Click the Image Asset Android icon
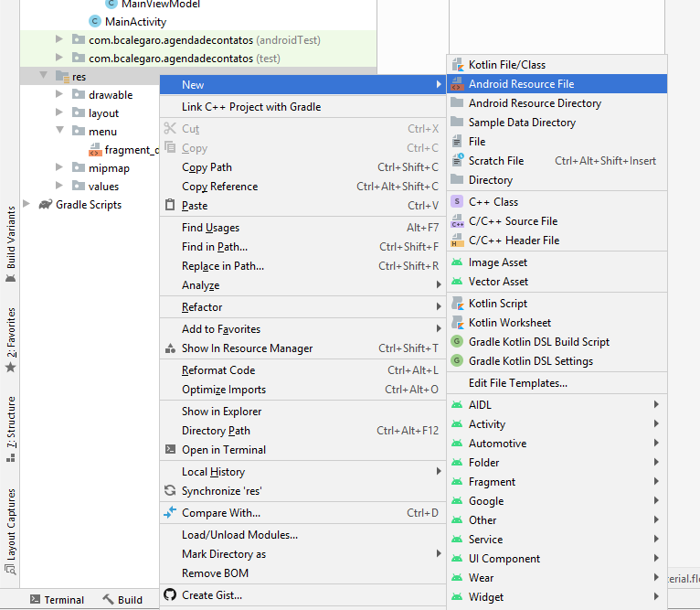Screen dimensions: 700x610 click(x=457, y=262)
